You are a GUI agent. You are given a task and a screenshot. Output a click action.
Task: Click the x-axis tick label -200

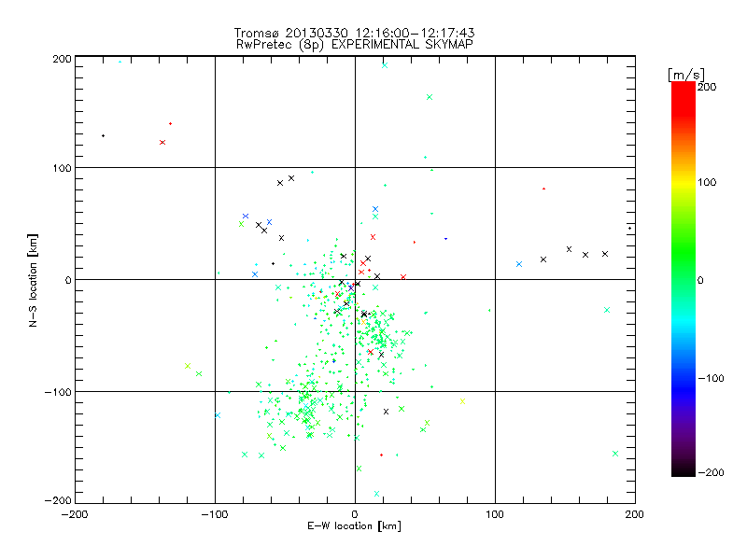75,514
